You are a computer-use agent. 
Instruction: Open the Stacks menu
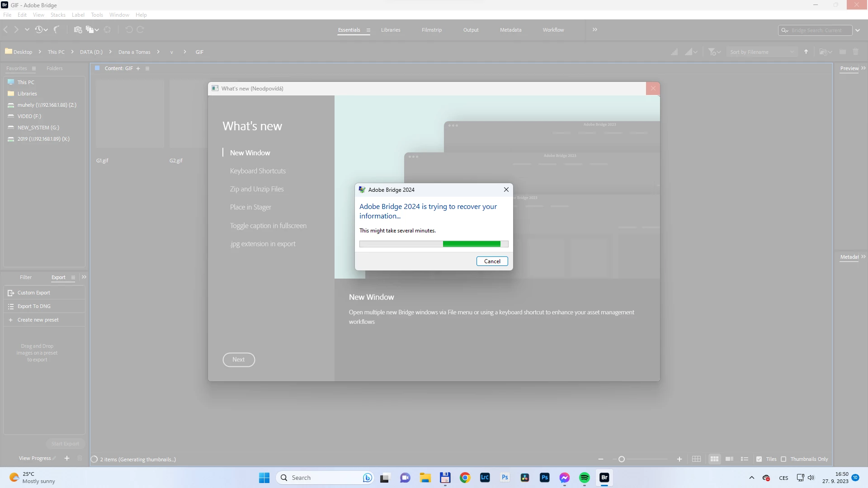pyautogui.click(x=58, y=15)
